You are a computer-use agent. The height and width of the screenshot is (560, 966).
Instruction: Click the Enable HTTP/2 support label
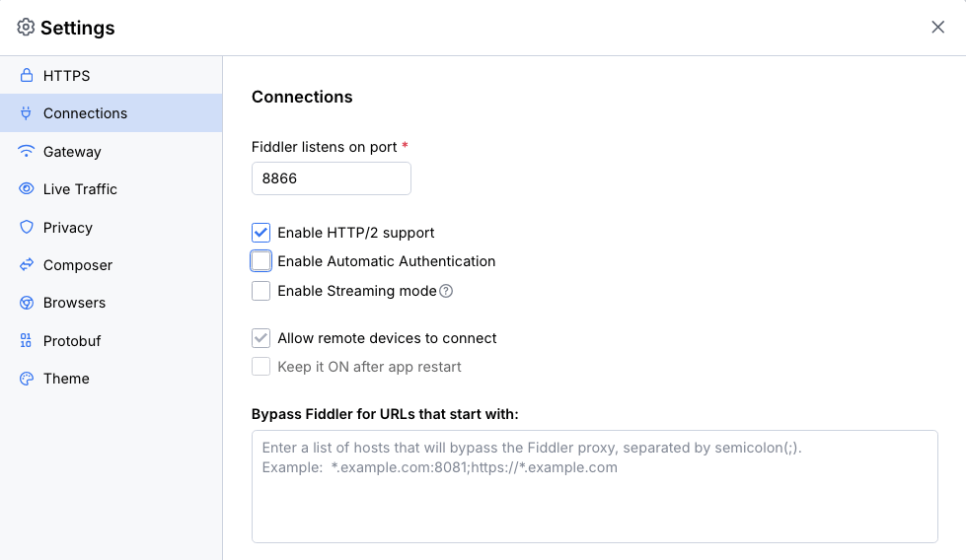click(355, 233)
